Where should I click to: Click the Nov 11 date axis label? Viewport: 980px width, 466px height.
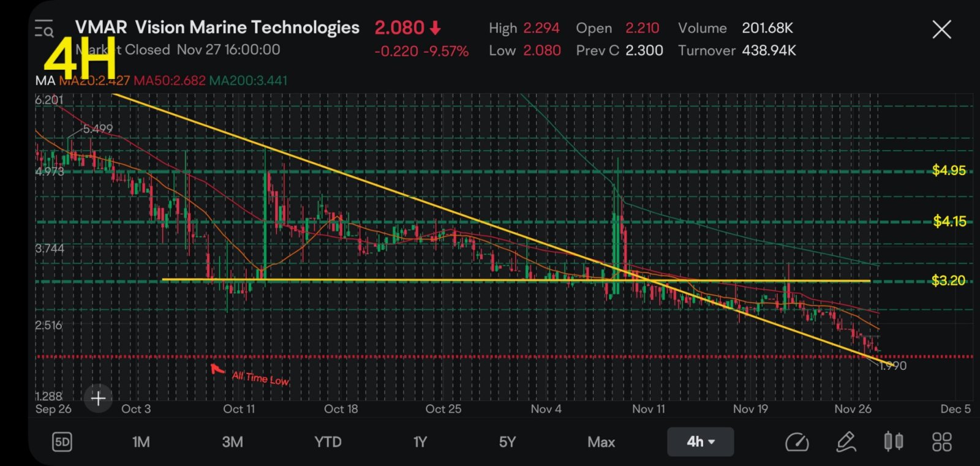pos(648,409)
